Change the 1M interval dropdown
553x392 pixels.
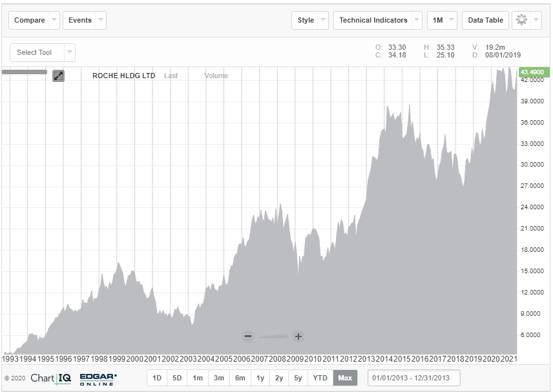point(442,20)
